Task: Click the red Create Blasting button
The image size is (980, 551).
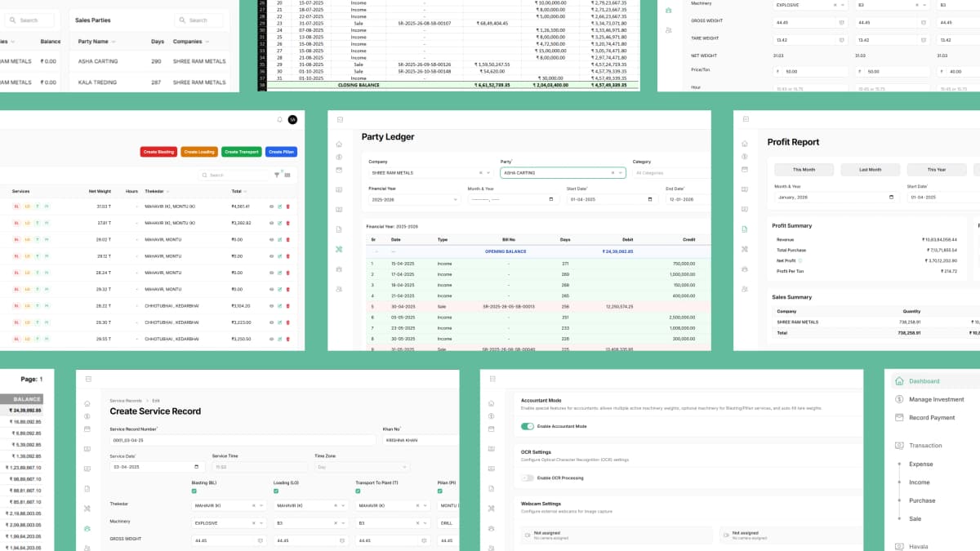Action: (x=158, y=152)
